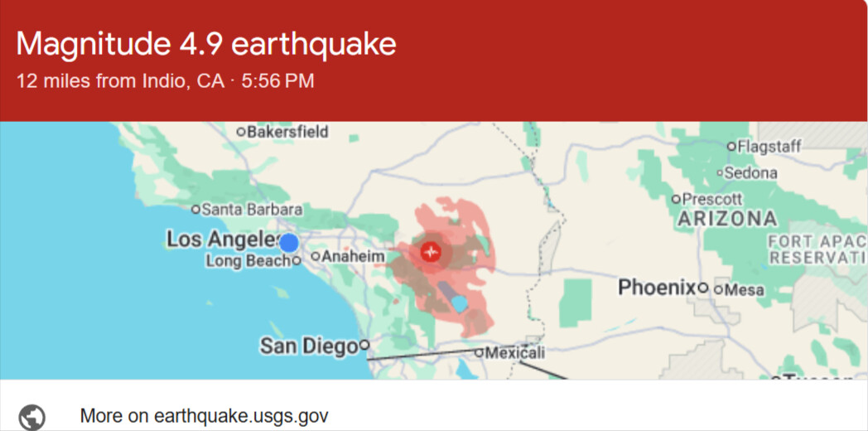Click the 'Magnitude 4.9 earthquake' heading
Screen dimensions: 868x431
[206, 44]
